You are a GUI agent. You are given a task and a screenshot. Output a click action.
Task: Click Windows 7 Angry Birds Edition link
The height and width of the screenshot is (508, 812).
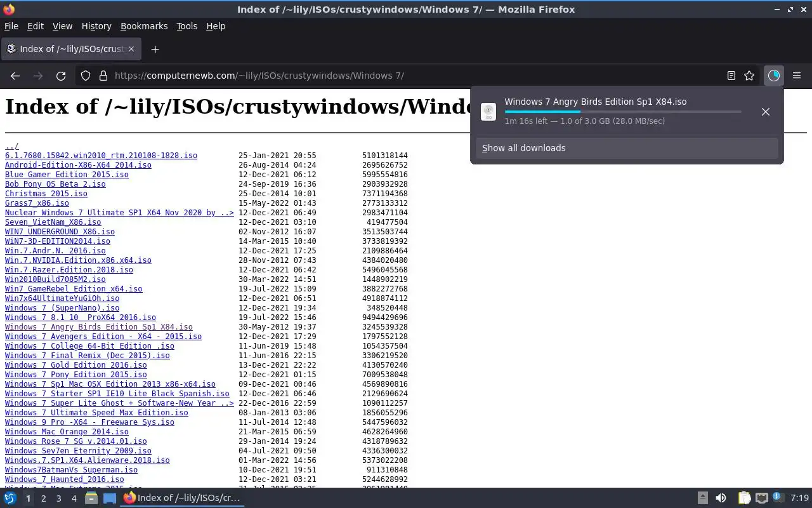[99, 327]
